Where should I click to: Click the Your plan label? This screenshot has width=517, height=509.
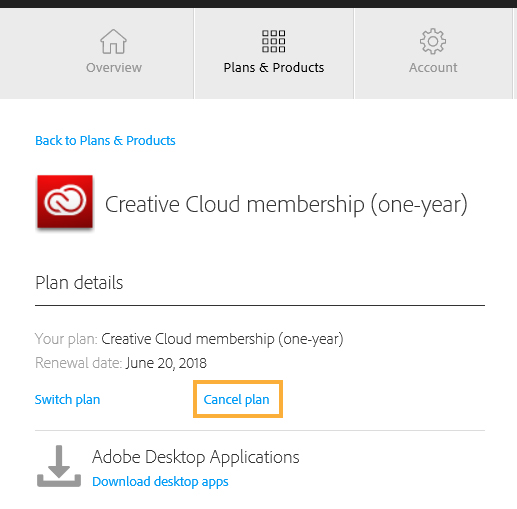66,339
